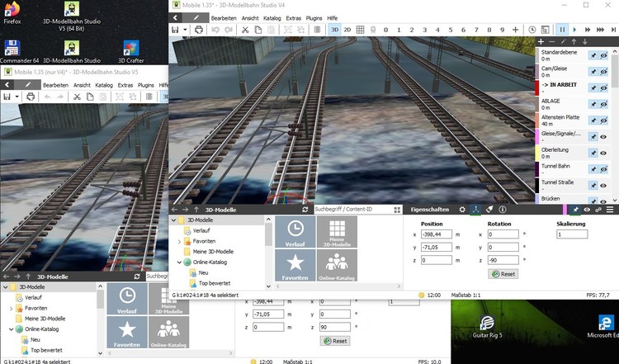The height and width of the screenshot is (364, 619).
Task: Open the save dropdown arrow in V4 toolbar
Action: pos(187,30)
